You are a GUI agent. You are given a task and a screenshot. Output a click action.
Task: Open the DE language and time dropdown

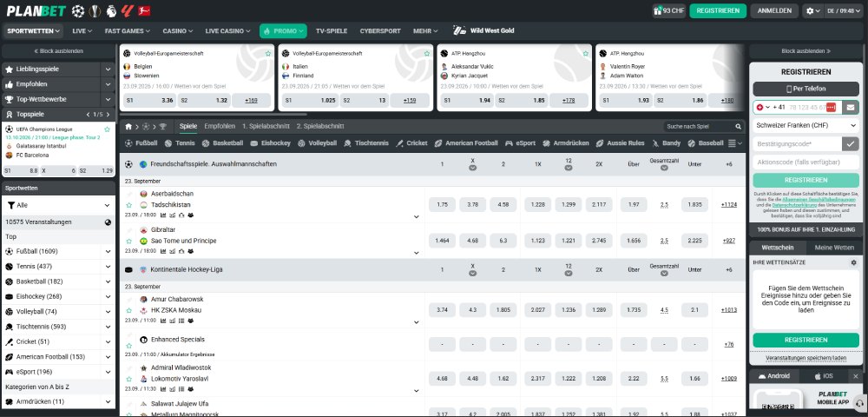(x=845, y=10)
